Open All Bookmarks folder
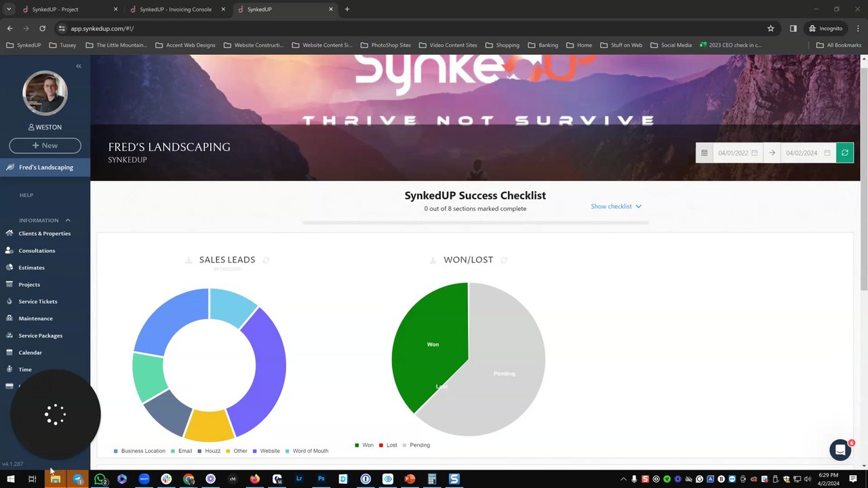Screen dimensions: 868x488 [x=839, y=45]
